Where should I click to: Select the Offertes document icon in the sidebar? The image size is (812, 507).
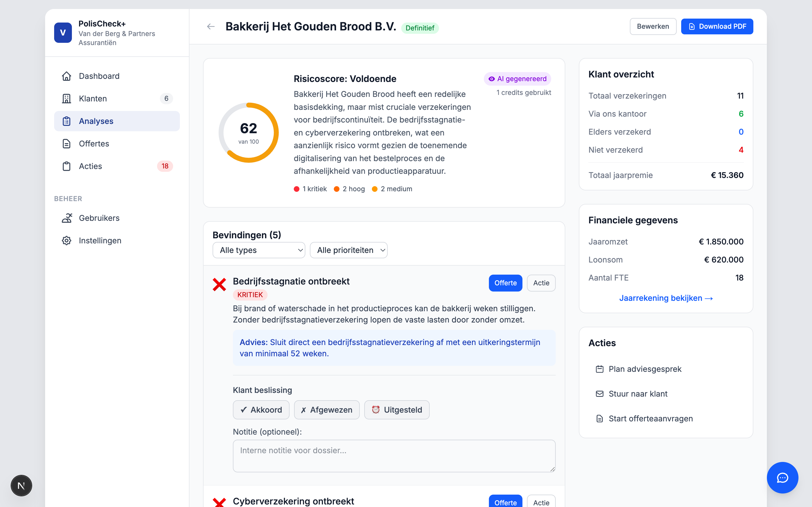pos(67,144)
